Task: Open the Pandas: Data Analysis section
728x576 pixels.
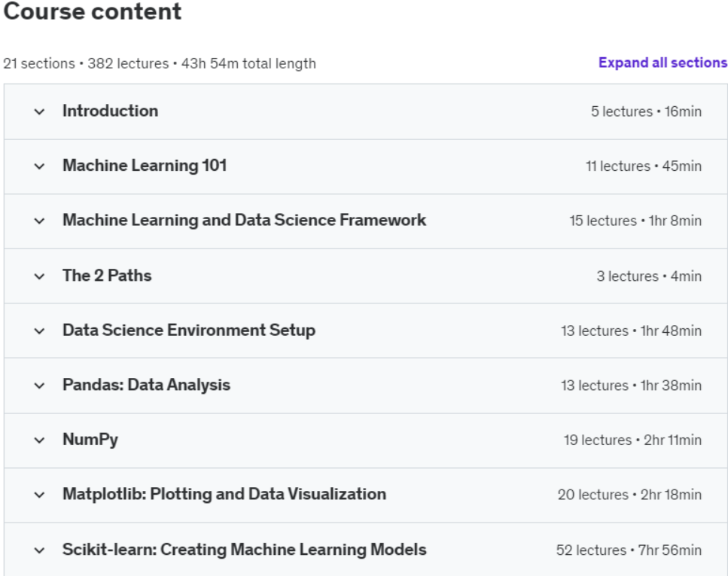Action: (x=146, y=386)
